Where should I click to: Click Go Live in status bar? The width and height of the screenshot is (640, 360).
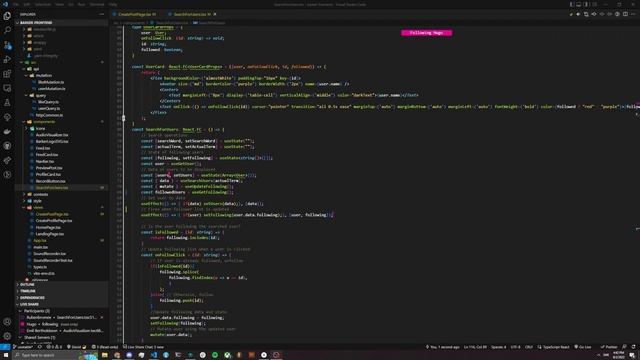tap(582, 347)
